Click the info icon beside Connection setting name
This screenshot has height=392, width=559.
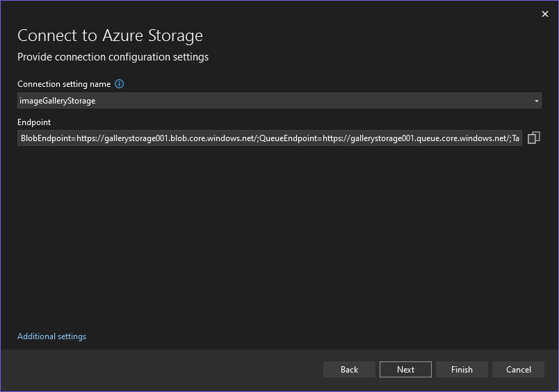pyautogui.click(x=120, y=84)
